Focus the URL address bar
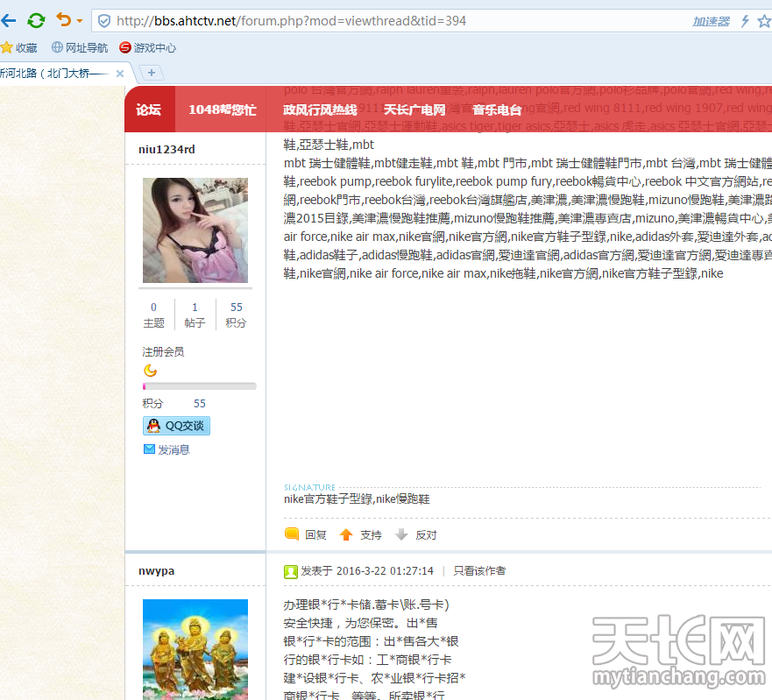Viewport: 772px width, 700px height. click(351, 21)
